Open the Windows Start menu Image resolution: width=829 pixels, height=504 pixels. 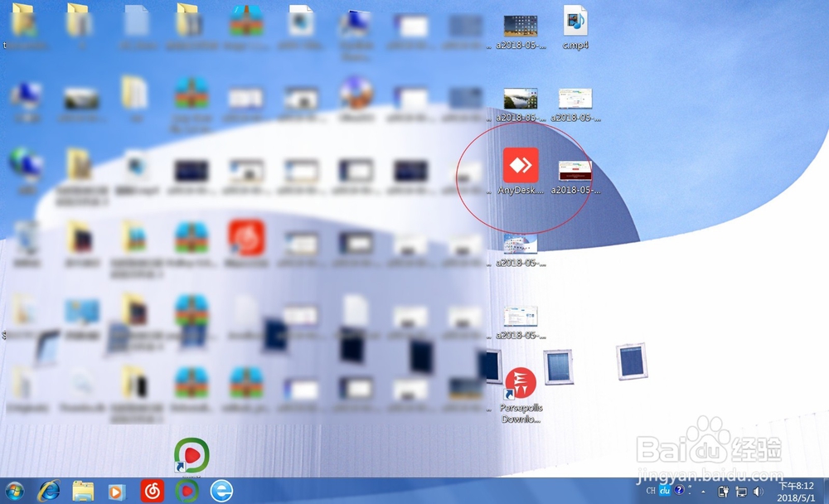(x=14, y=492)
